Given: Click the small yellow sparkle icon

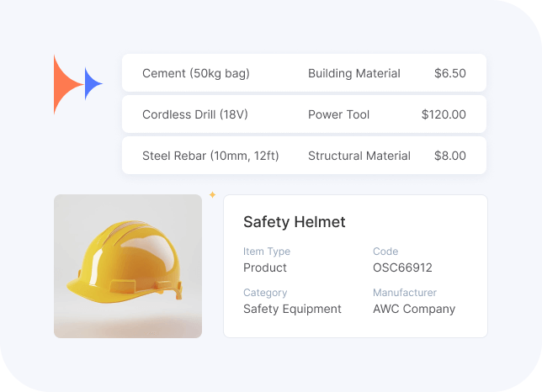Looking at the screenshot, I should (212, 195).
